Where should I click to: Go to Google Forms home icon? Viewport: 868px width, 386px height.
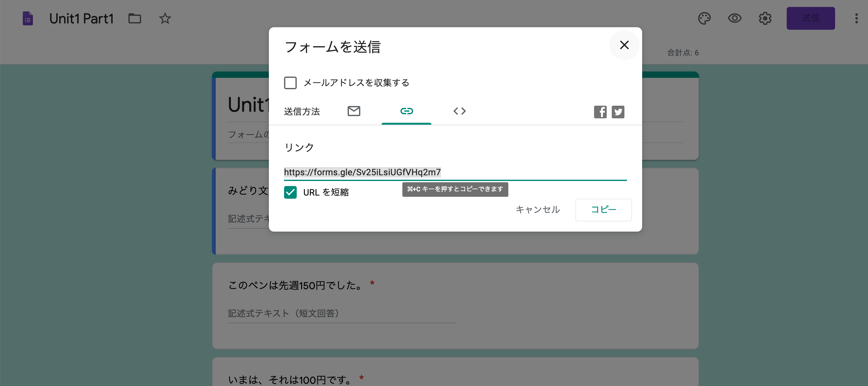click(28, 18)
